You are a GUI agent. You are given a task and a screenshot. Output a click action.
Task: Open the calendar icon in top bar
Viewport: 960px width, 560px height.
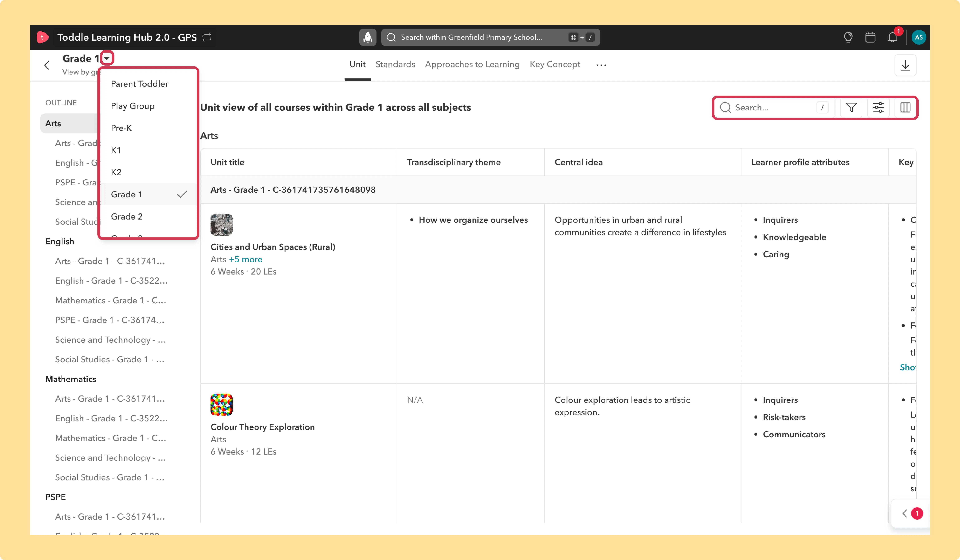870,37
